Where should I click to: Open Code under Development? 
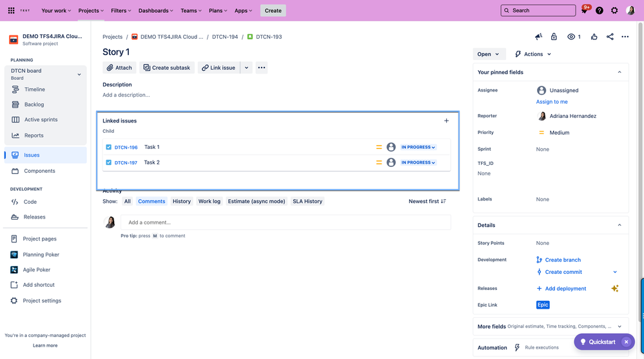30,202
